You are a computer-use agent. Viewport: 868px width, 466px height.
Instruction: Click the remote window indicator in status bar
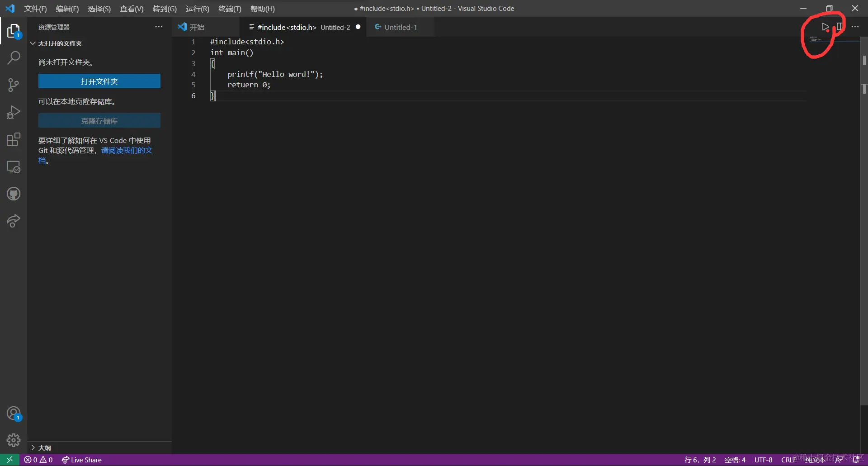coord(9,460)
